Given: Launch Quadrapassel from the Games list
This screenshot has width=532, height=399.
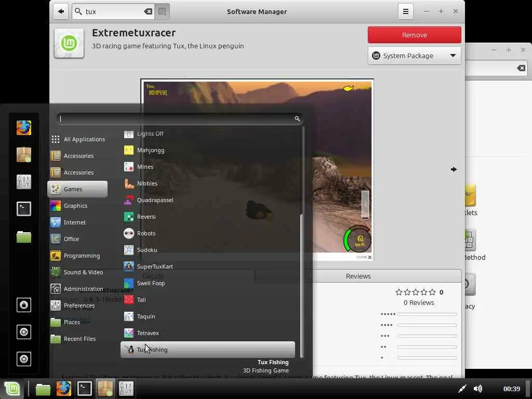Looking at the screenshot, I should pos(208,200).
